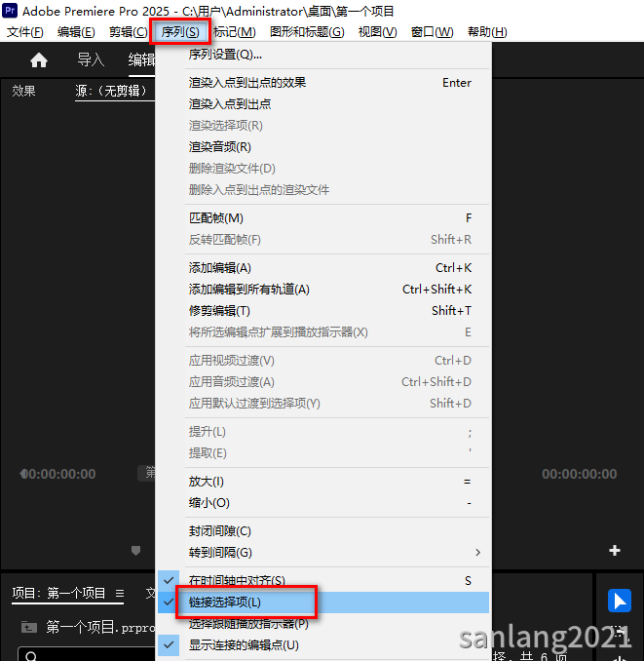Choose 添加编辑到所有轨道(A) item
This screenshot has height=661, width=644.
(323, 290)
